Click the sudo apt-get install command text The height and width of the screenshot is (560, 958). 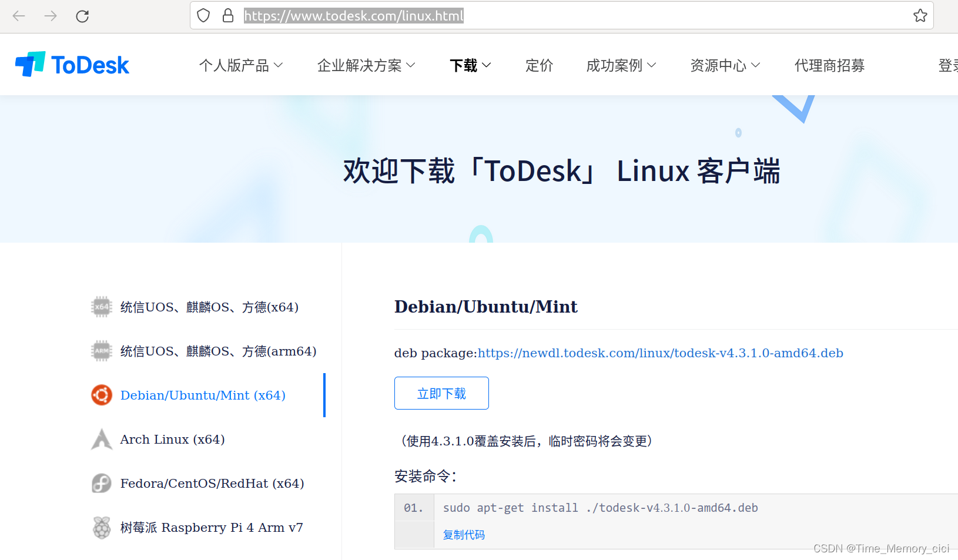(x=600, y=508)
